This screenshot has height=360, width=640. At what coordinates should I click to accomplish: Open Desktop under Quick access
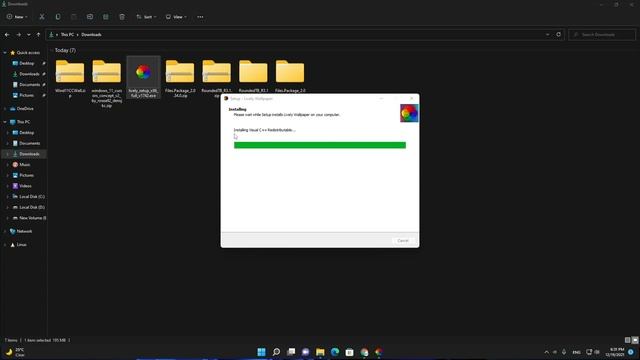point(27,63)
